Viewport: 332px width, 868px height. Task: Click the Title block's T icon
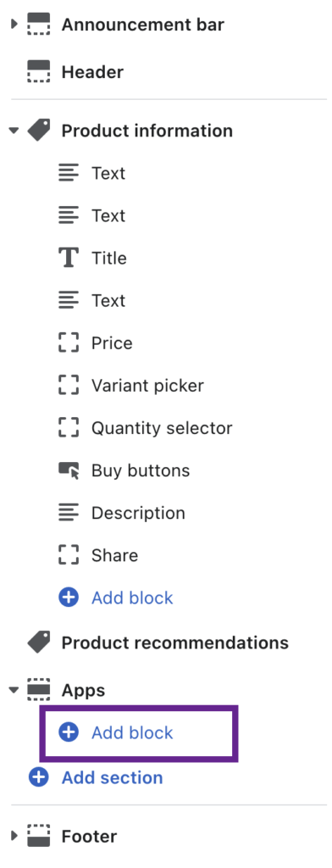[x=69, y=258]
